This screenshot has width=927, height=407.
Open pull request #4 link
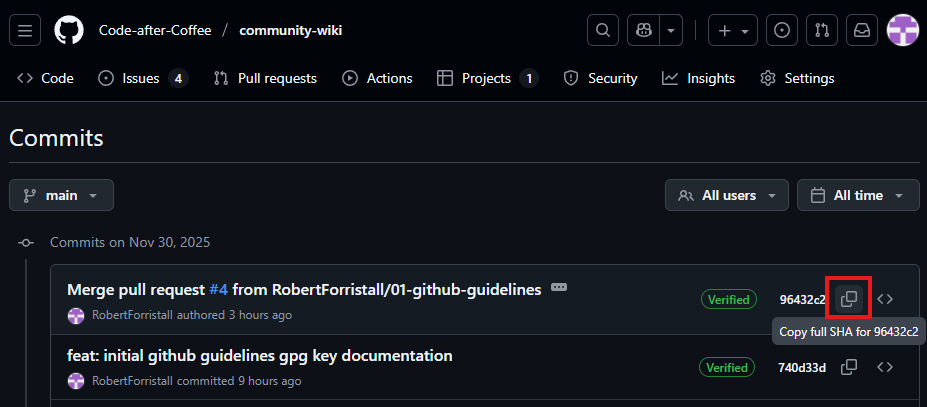pyautogui.click(x=219, y=290)
